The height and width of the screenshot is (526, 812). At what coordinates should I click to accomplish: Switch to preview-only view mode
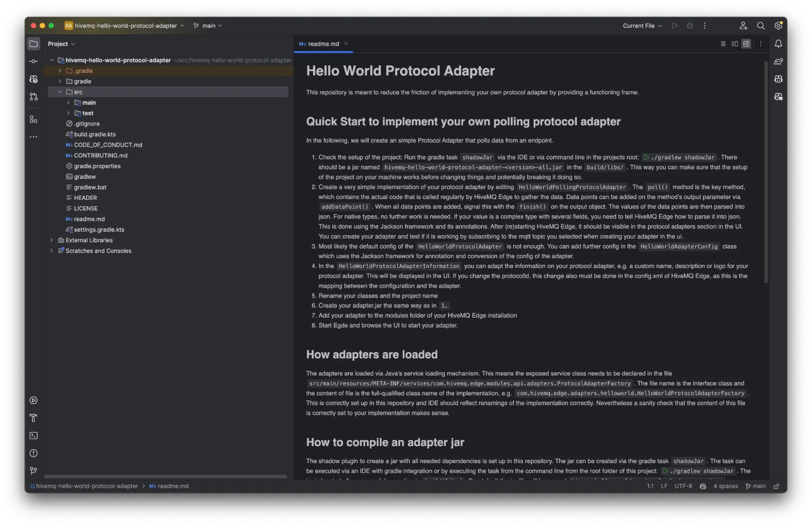coord(746,44)
